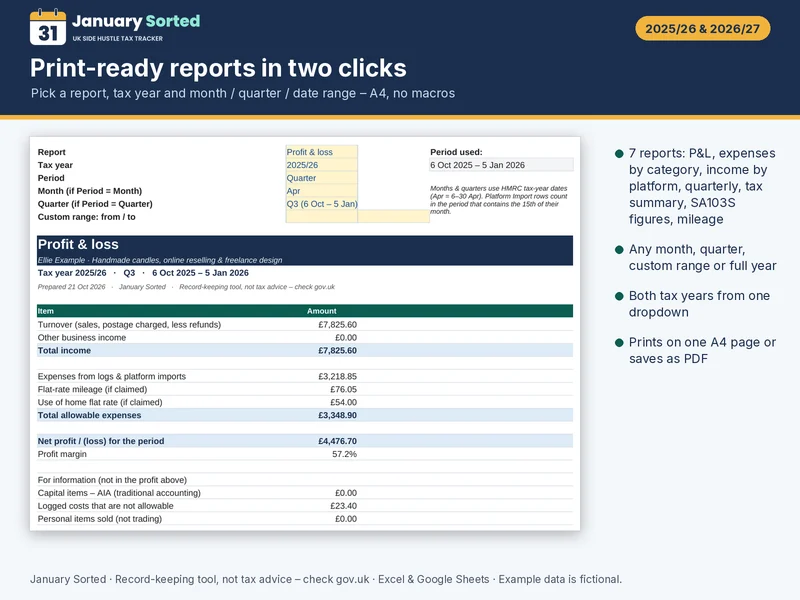Click the Item column header

click(x=45, y=311)
